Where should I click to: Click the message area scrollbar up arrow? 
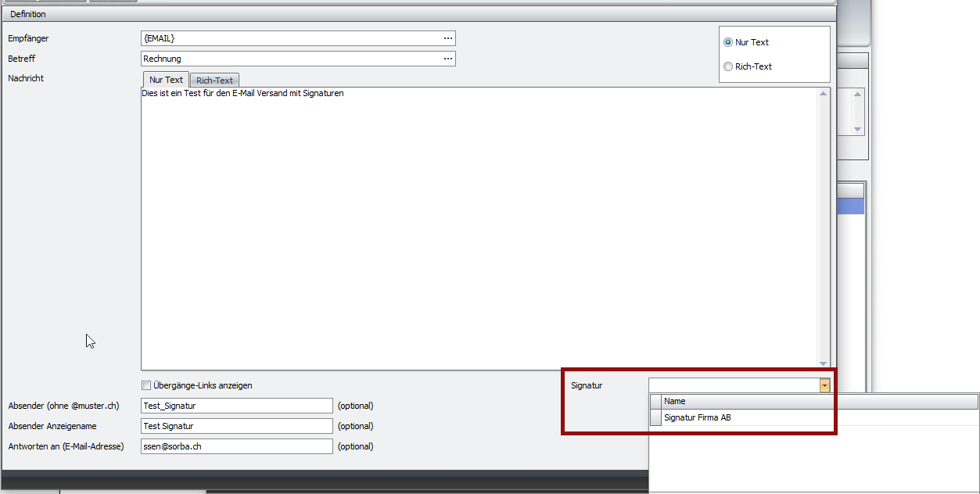click(x=824, y=95)
